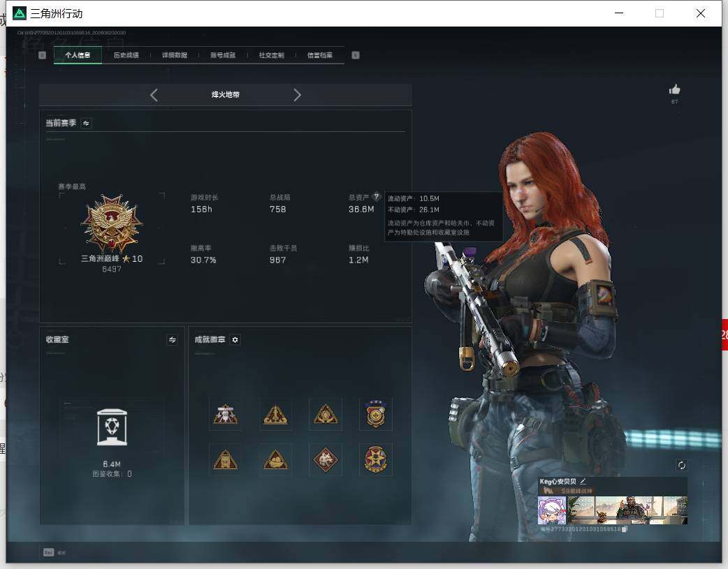This screenshot has width=728, height=569.
Task: Click the thumbs-up like icon
Action: 674,89
